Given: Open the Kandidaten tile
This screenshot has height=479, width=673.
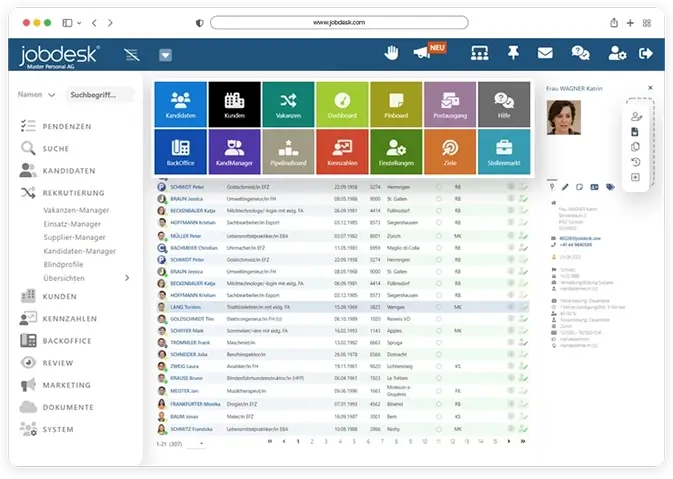Looking at the screenshot, I should [180, 105].
